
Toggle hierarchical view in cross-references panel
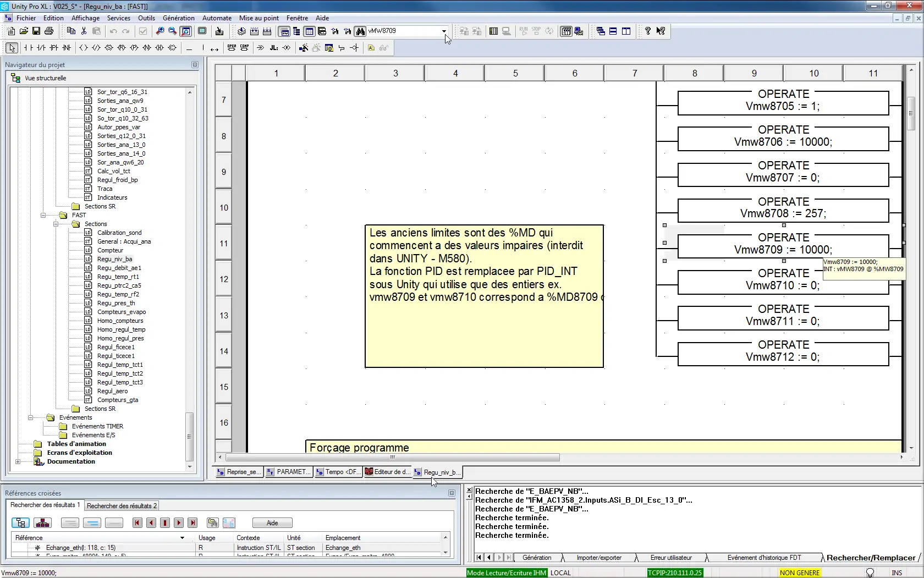point(42,523)
